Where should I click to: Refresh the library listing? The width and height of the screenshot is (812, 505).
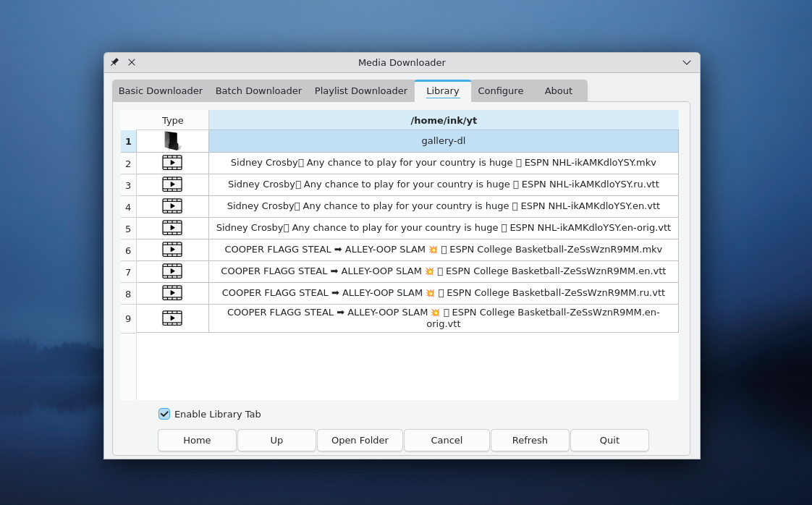[x=530, y=440]
